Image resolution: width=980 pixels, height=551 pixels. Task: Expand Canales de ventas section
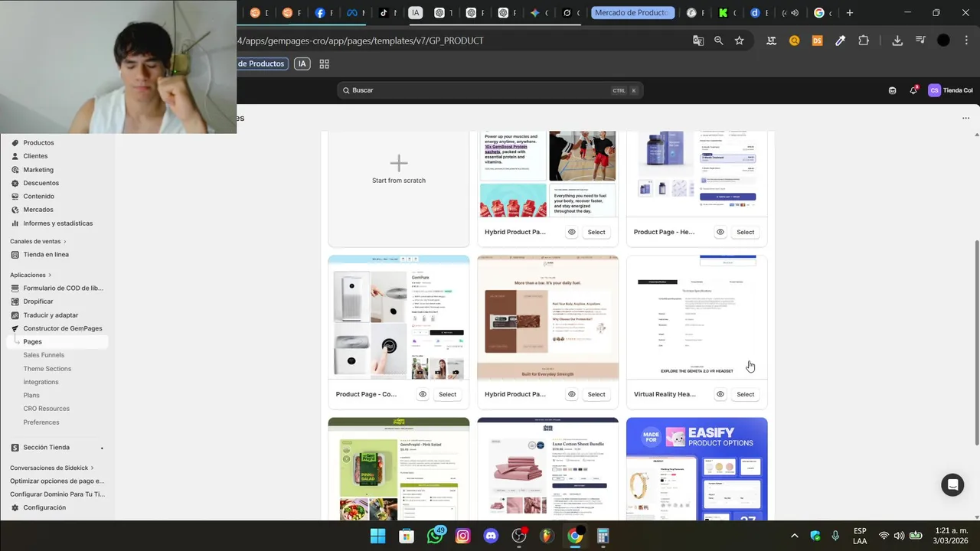[x=38, y=242]
